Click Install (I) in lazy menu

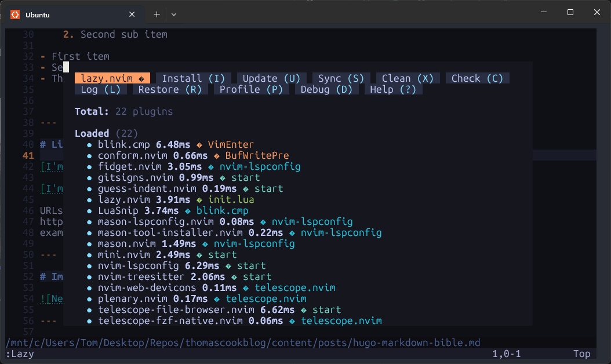194,78
